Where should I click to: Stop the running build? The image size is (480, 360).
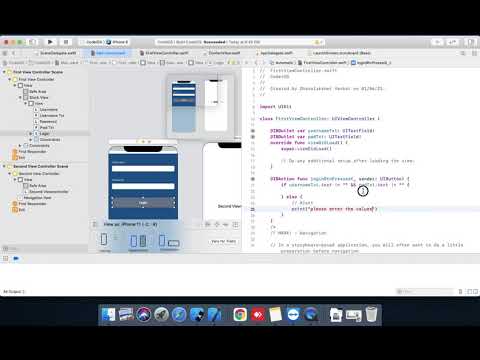[66, 42]
